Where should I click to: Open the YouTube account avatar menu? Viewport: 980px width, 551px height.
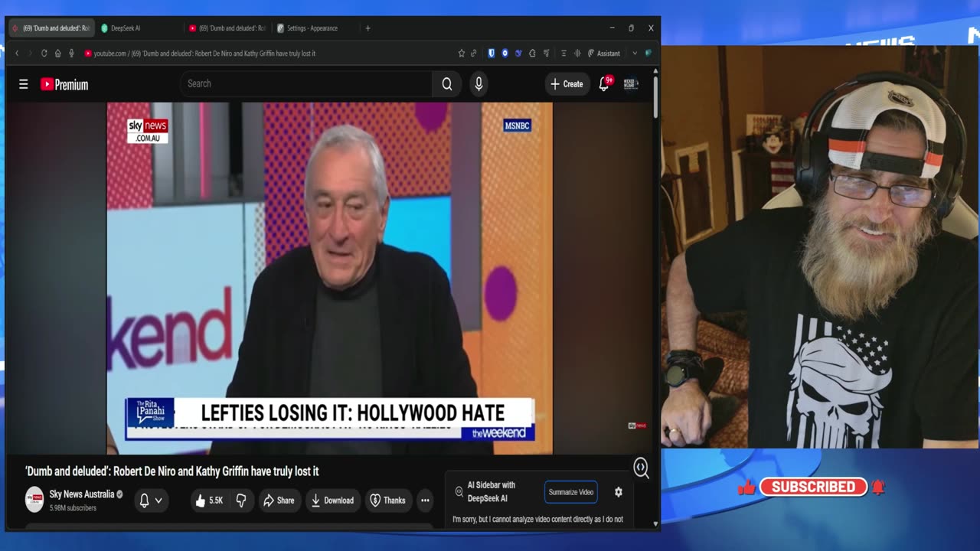pyautogui.click(x=631, y=84)
